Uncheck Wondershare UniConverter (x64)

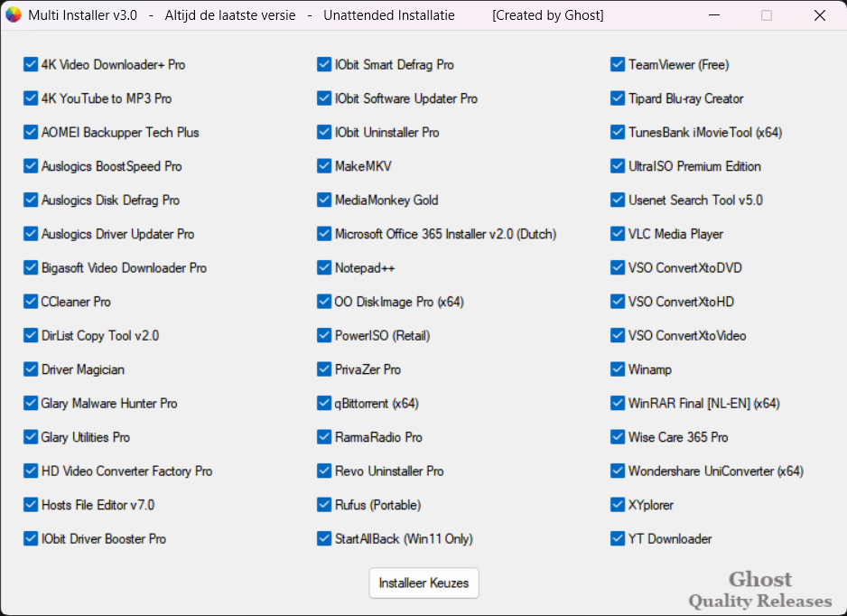tap(618, 471)
